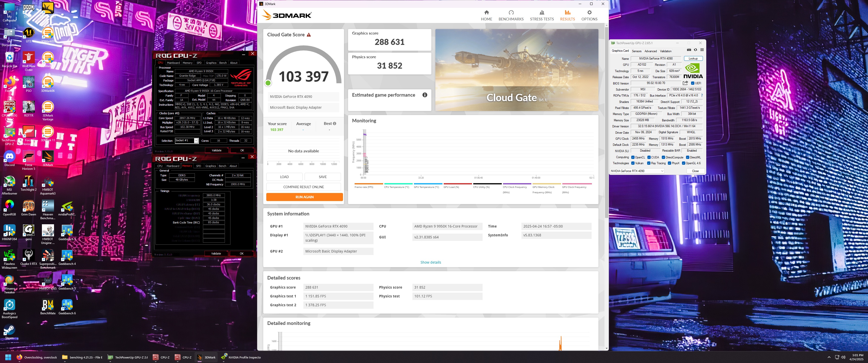Viewport: 868px width, 363px height.
Task: Click the Bus Interface question mark in GPU-Z
Action: click(x=702, y=95)
